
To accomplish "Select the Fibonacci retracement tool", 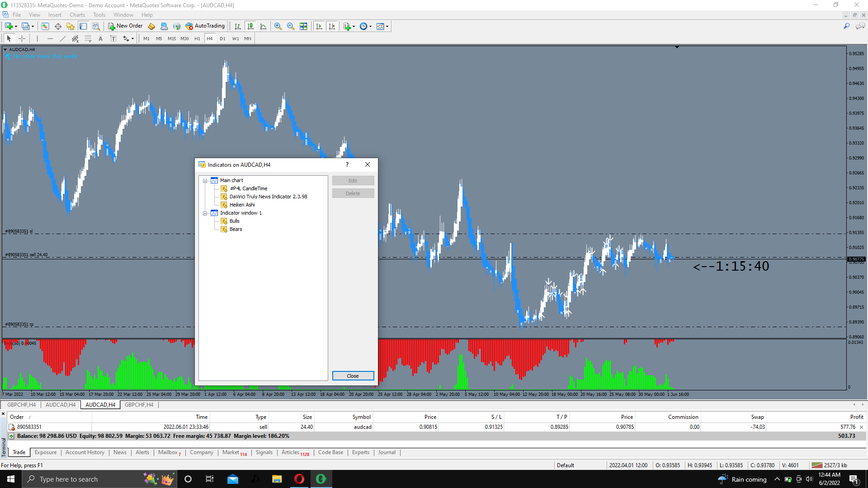I will click(x=88, y=39).
